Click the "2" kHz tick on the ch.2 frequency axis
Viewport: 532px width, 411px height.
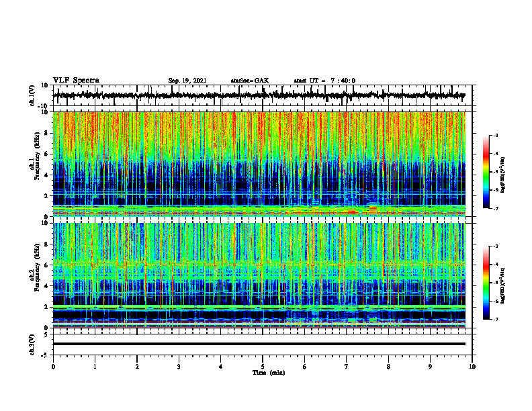(x=46, y=307)
